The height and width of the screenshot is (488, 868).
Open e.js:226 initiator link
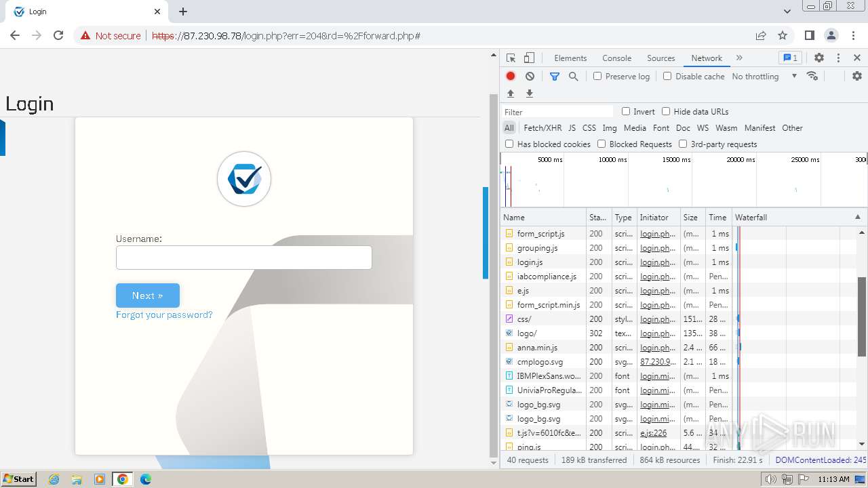(654, 432)
